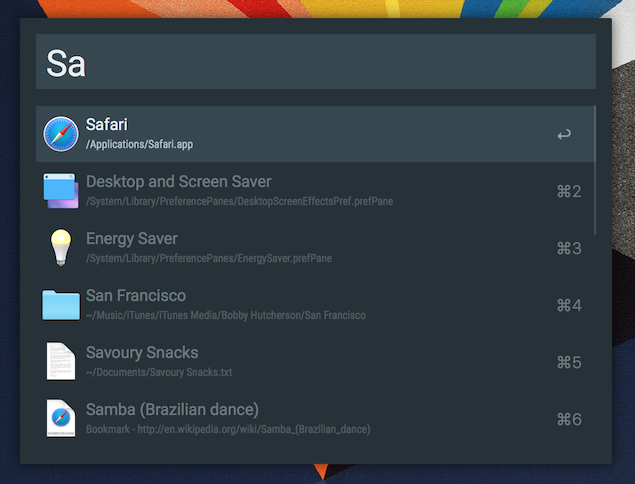This screenshot has height=484, width=635.
Task: Choose the Energy Saver result title
Action: click(x=131, y=239)
